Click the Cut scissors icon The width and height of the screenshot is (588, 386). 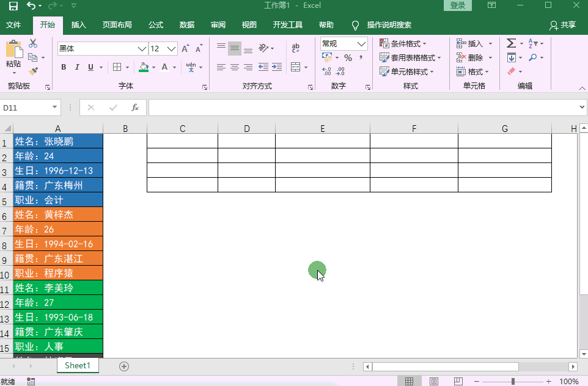[x=33, y=43]
